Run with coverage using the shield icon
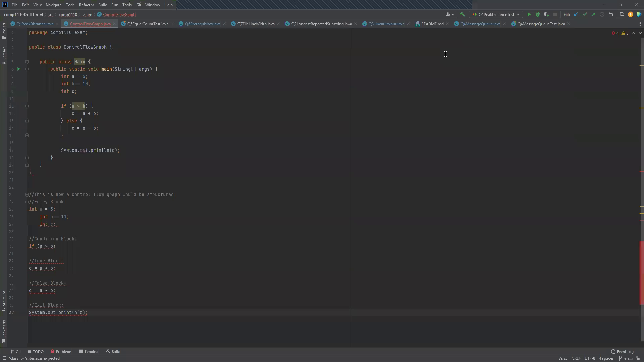 click(546, 14)
